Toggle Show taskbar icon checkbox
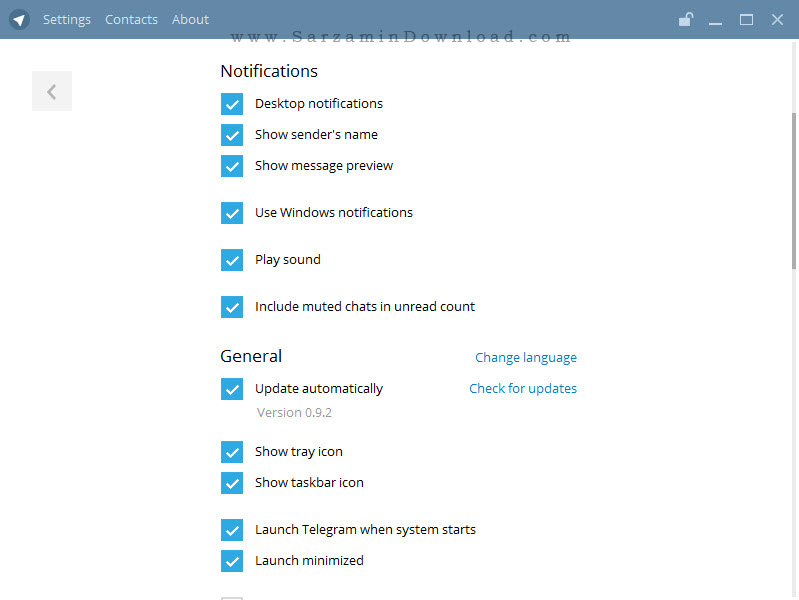The width and height of the screenshot is (799, 600). point(232,483)
